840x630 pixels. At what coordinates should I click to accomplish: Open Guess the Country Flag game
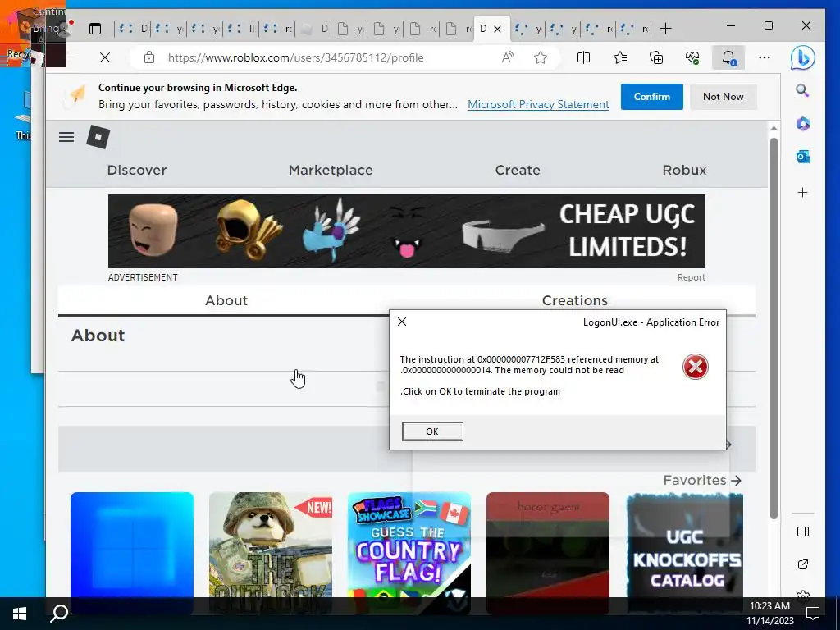point(409,553)
